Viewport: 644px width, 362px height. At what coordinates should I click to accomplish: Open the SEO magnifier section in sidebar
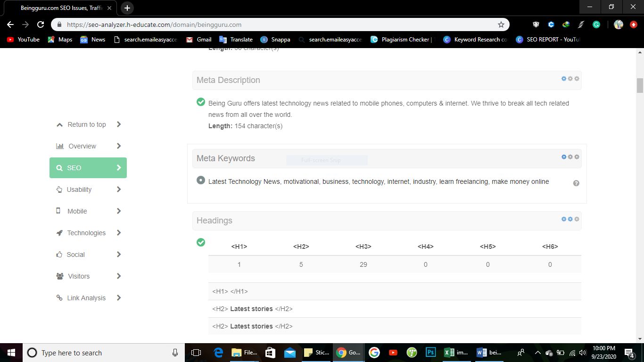click(x=59, y=168)
